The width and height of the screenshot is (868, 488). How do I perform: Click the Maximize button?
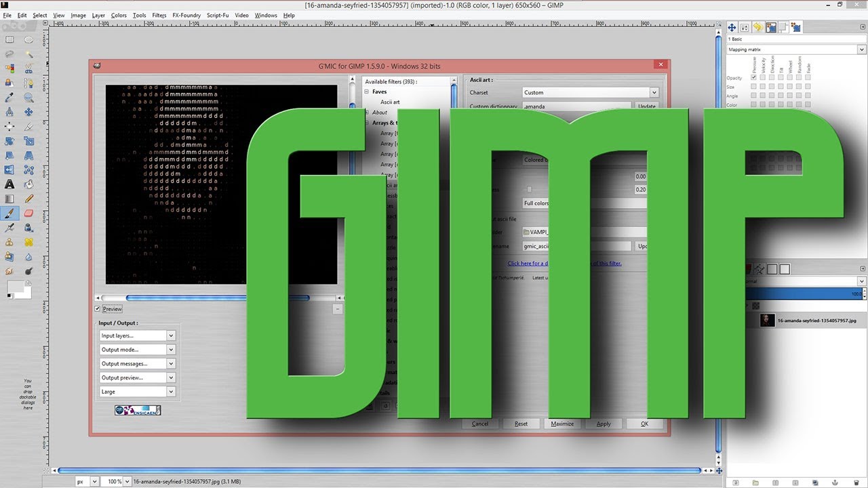562,424
